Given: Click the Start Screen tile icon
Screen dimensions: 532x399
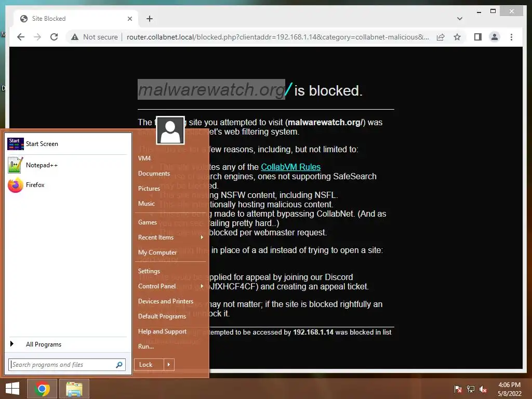Looking at the screenshot, I should tap(16, 144).
